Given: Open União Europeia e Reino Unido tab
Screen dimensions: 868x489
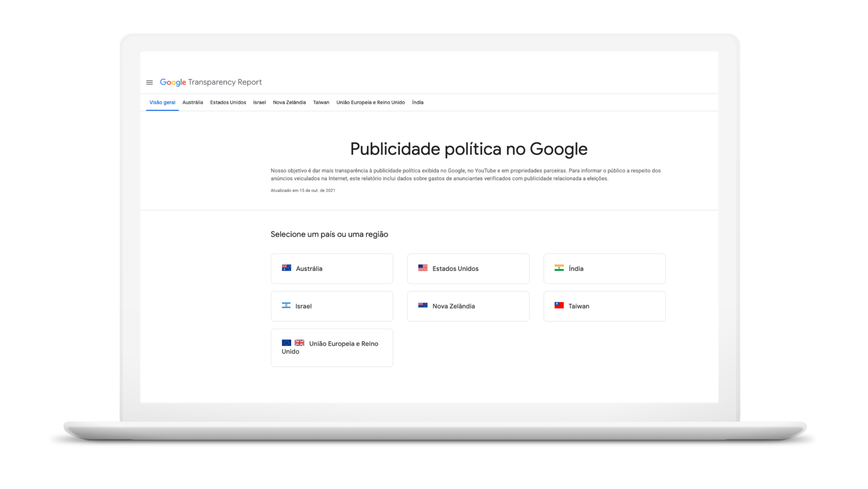Looking at the screenshot, I should (370, 103).
